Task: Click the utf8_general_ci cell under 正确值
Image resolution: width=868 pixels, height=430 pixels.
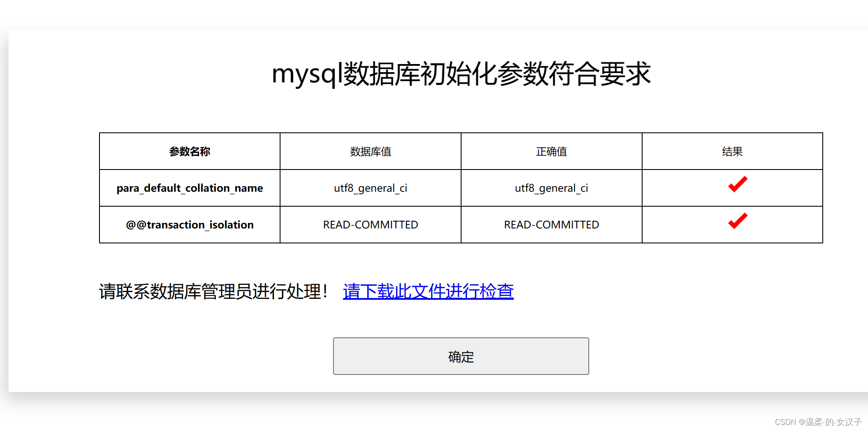Action: click(x=551, y=188)
